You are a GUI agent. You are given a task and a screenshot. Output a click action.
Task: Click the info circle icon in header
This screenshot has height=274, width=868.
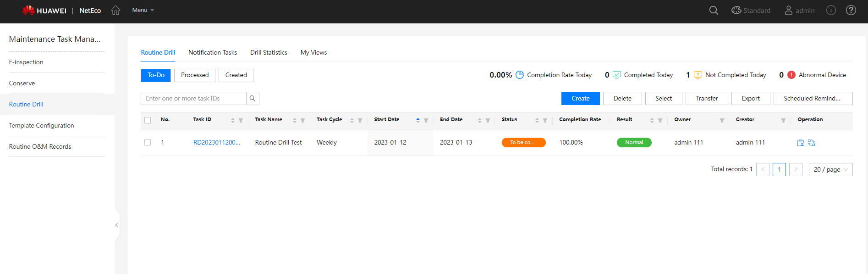[x=831, y=10]
